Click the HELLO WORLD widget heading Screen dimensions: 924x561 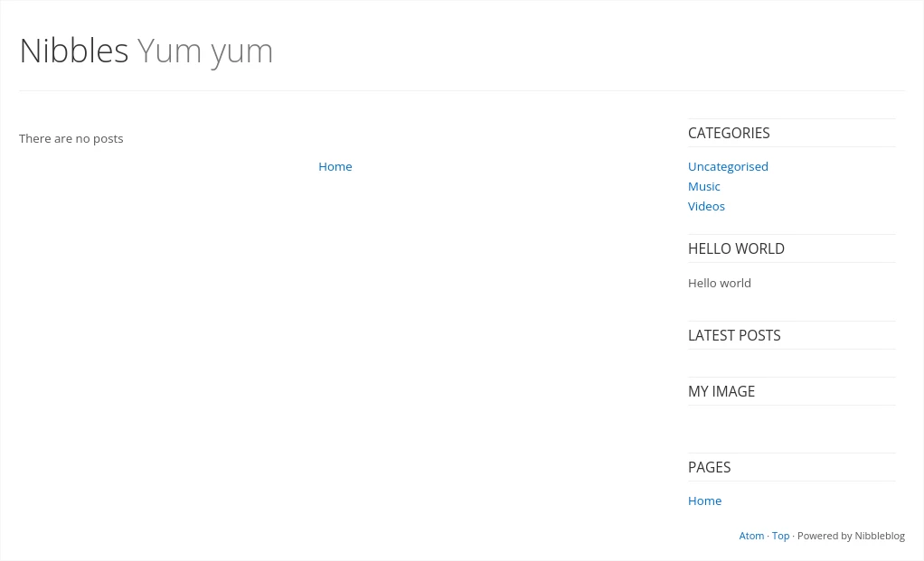736,248
